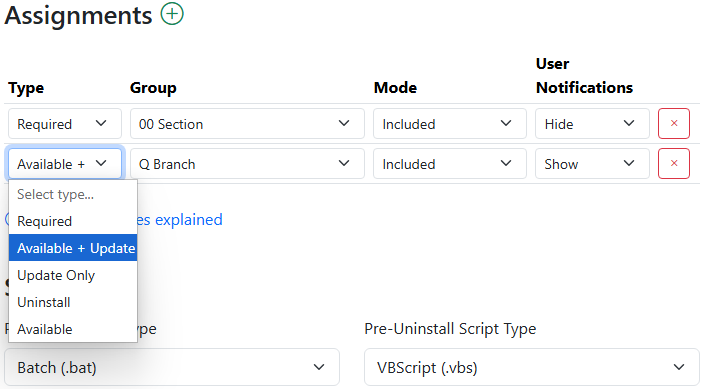
Task: Add a new assignment with the plus icon
Action: click(x=172, y=14)
